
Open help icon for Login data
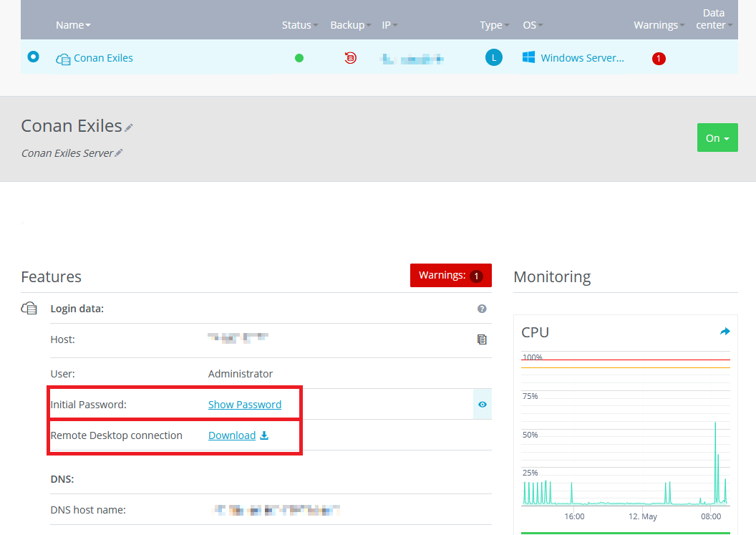(482, 309)
